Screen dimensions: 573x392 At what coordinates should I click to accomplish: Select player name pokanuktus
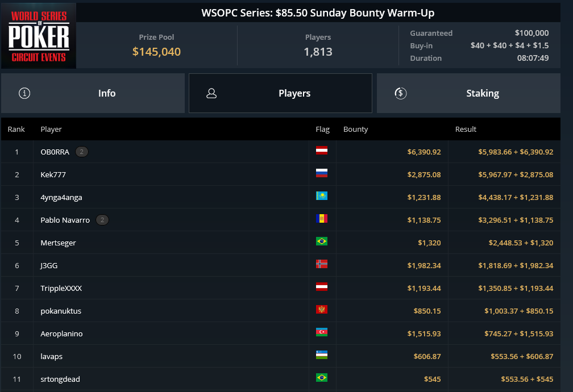point(61,311)
